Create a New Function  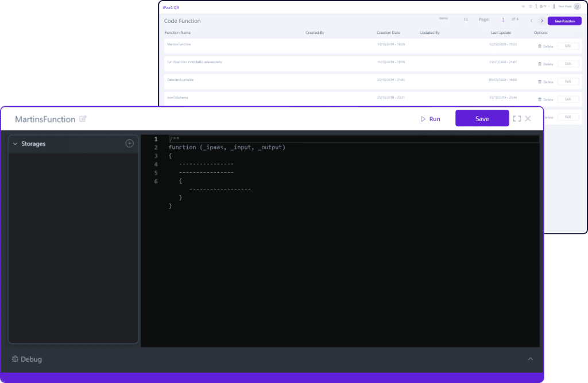[565, 20]
